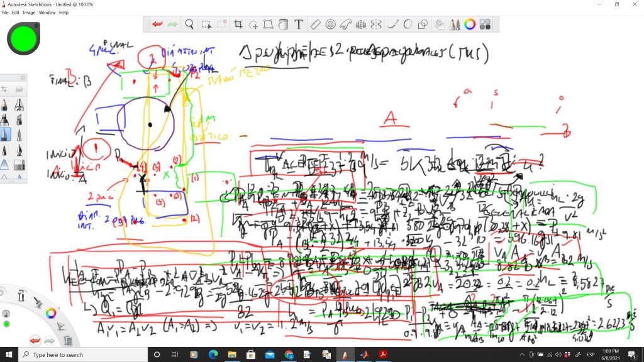This screenshot has height=362, width=644.
Task: Click current brush indicator in lagoon
Action: (6, 314)
